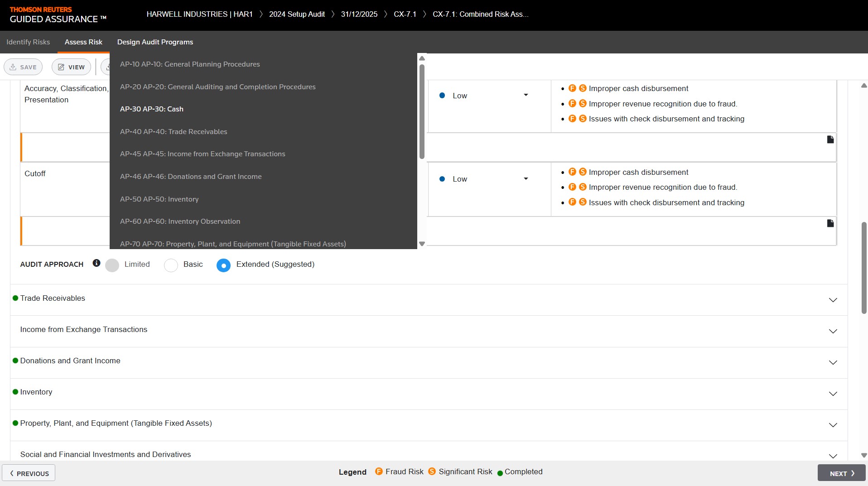Switch to the Identify Risks tab

tap(28, 42)
